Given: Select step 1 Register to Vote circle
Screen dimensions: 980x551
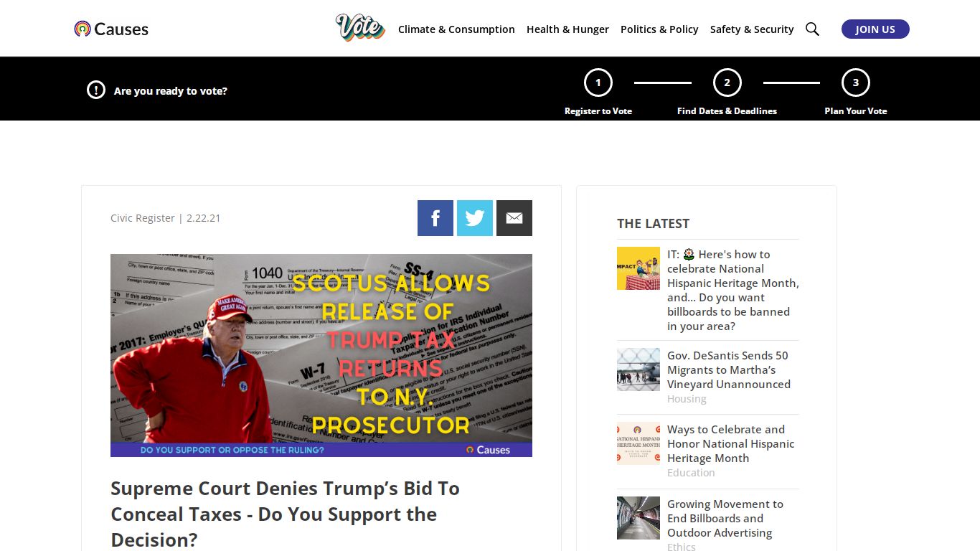Looking at the screenshot, I should click(598, 83).
